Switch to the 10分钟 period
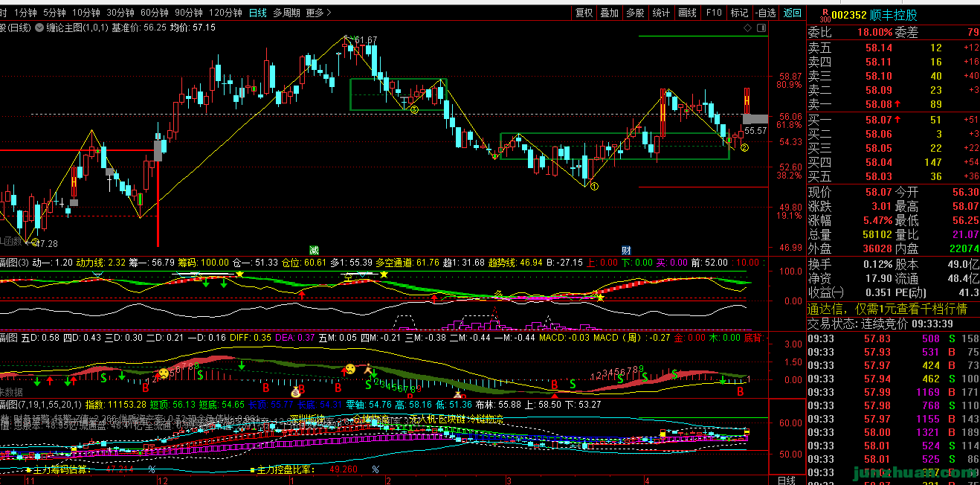This screenshot has height=485, width=980. 86,13
